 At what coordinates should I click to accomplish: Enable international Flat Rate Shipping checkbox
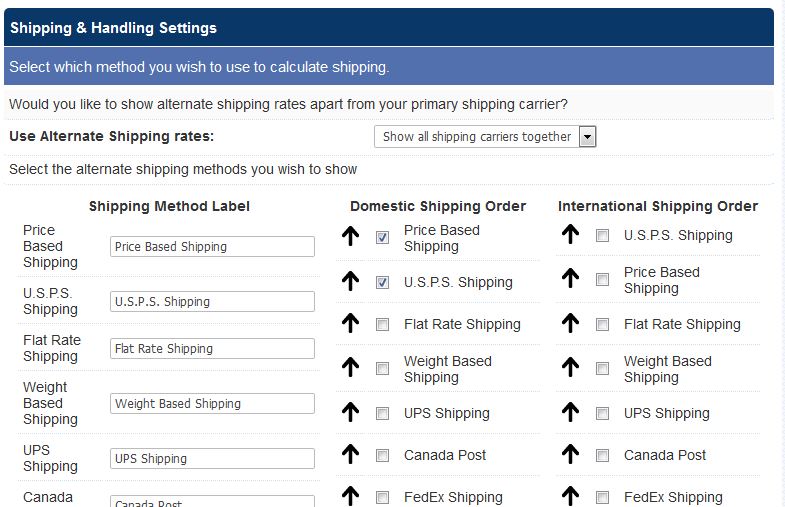(x=602, y=324)
